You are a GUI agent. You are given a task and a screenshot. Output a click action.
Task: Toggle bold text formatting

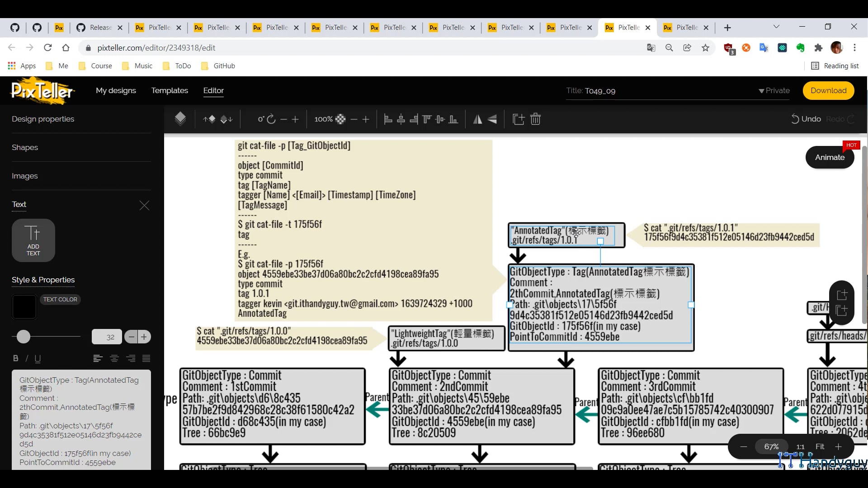[15, 358]
